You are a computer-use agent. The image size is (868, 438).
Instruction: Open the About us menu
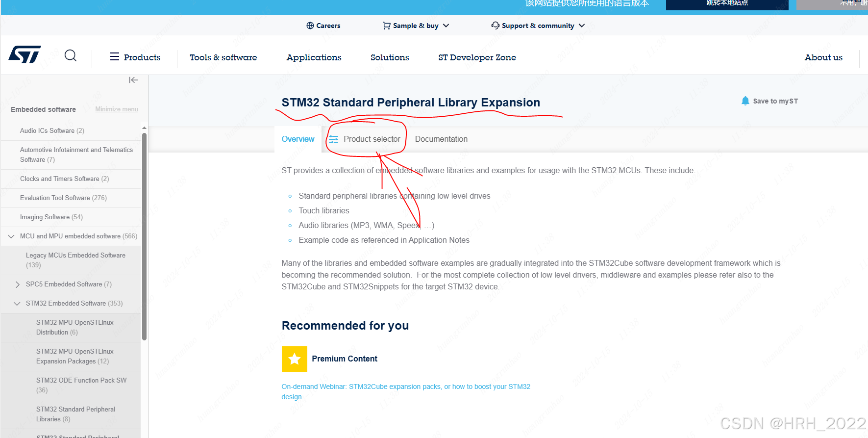[823, 57]
